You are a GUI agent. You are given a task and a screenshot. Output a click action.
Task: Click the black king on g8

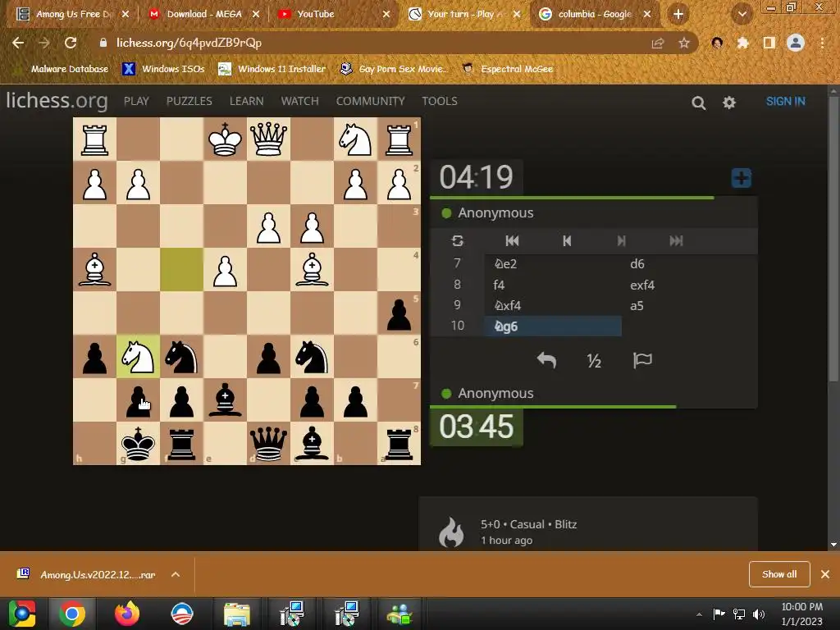(138, 444)
